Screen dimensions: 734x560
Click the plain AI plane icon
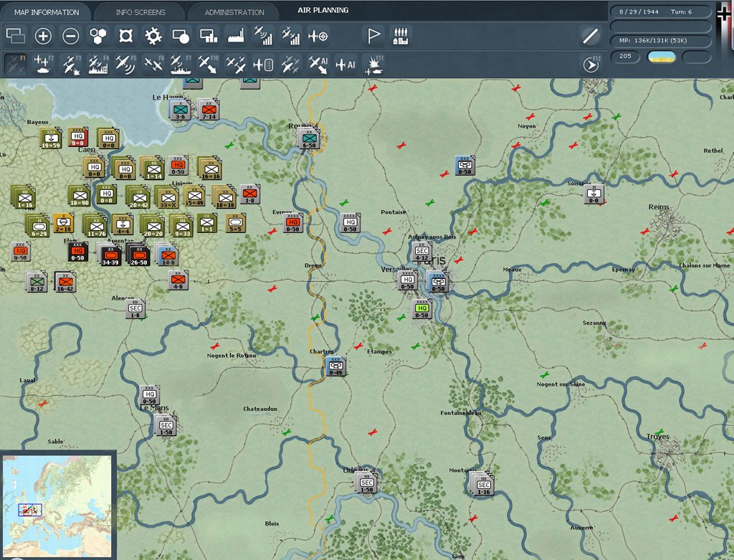coord(345,65)
